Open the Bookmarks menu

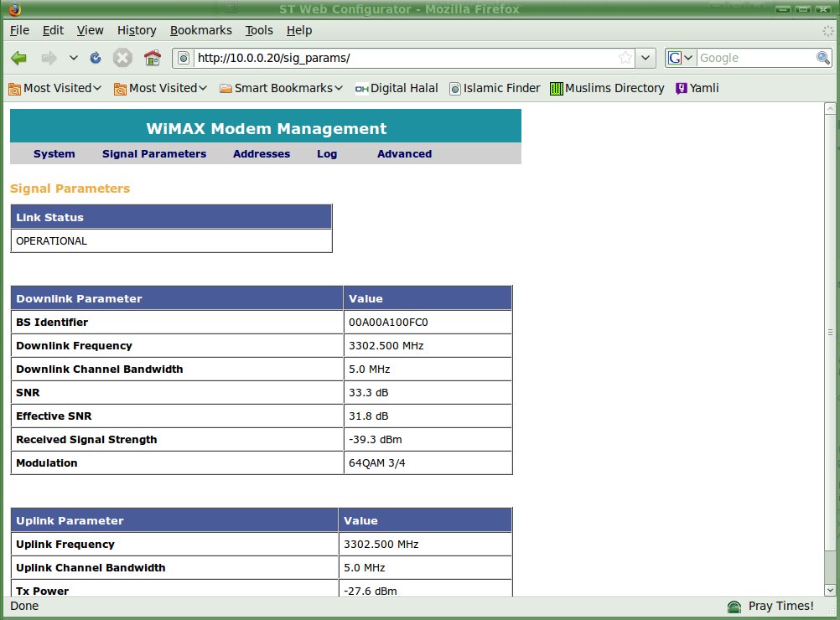(201, 30)
